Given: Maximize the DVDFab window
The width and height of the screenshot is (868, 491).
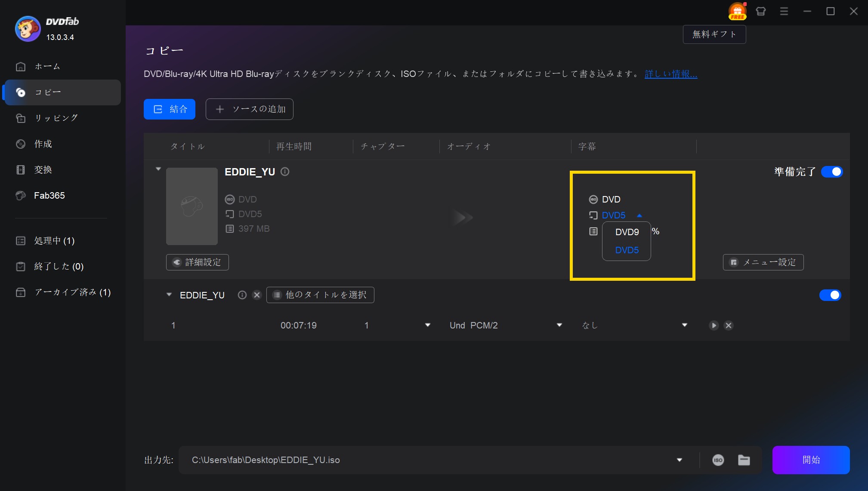Looking at the screenshot, I should (831, 12).
